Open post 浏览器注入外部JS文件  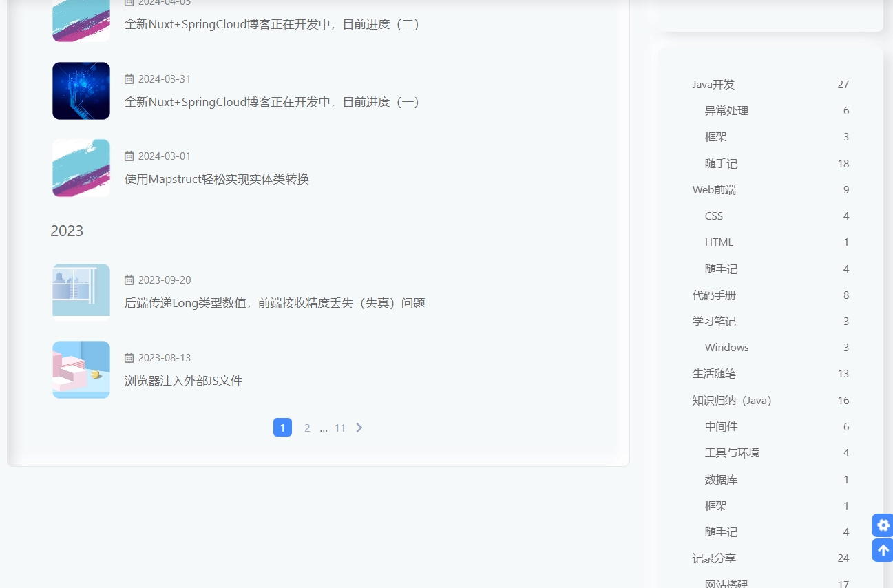(x=183, y=381)
